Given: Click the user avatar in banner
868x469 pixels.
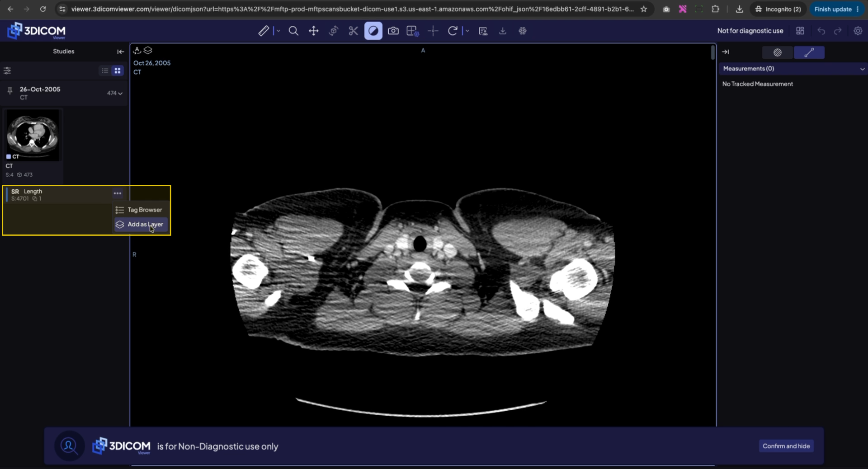Looking at the screenshot, I should point(69,446).
